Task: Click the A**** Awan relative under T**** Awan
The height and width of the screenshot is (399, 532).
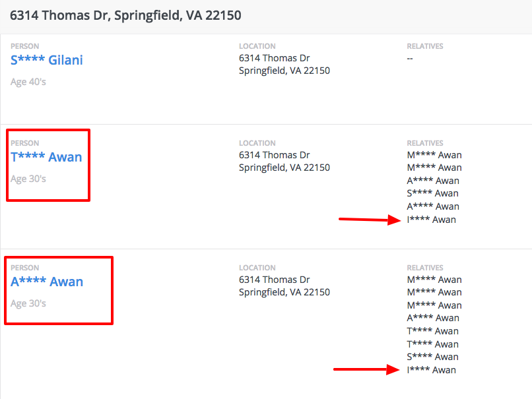Action: [432, 180]
